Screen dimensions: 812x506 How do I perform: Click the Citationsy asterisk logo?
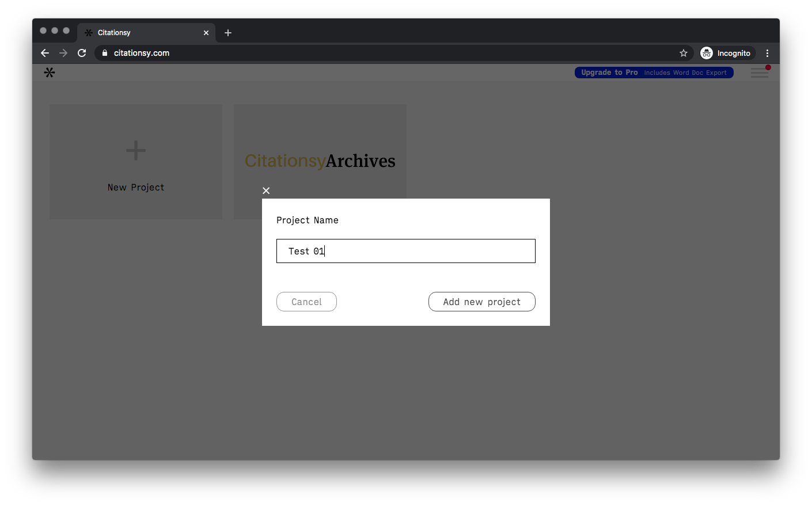coord(50,73)
